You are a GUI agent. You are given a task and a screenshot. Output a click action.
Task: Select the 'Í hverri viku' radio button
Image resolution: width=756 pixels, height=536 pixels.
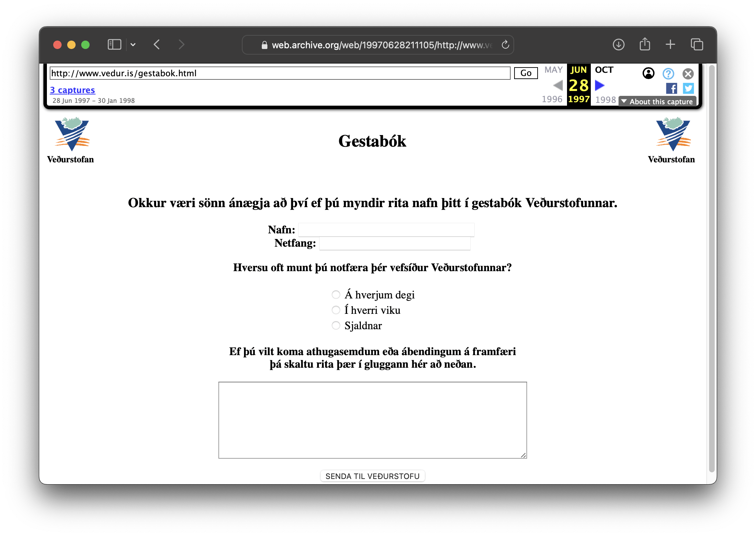pos(335,310)
